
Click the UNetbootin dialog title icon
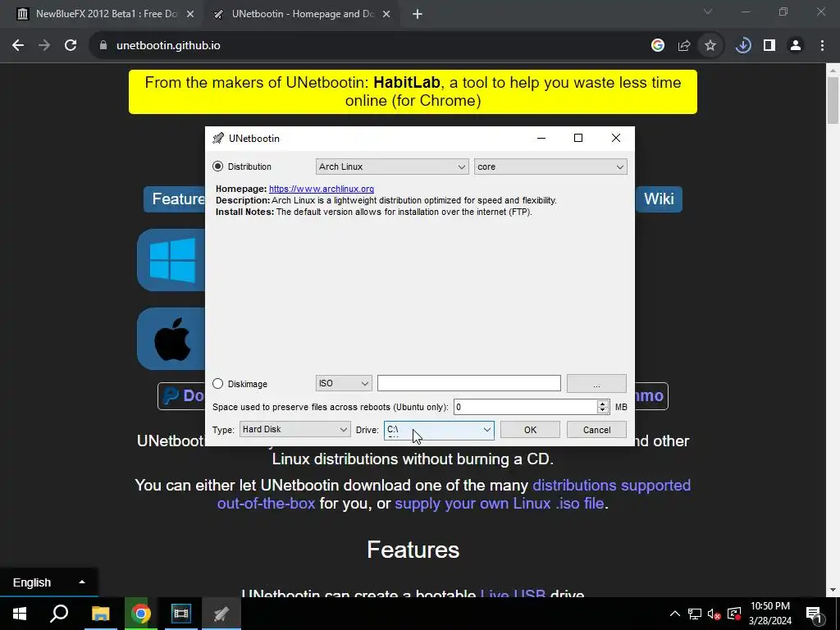tap(218, 138)
